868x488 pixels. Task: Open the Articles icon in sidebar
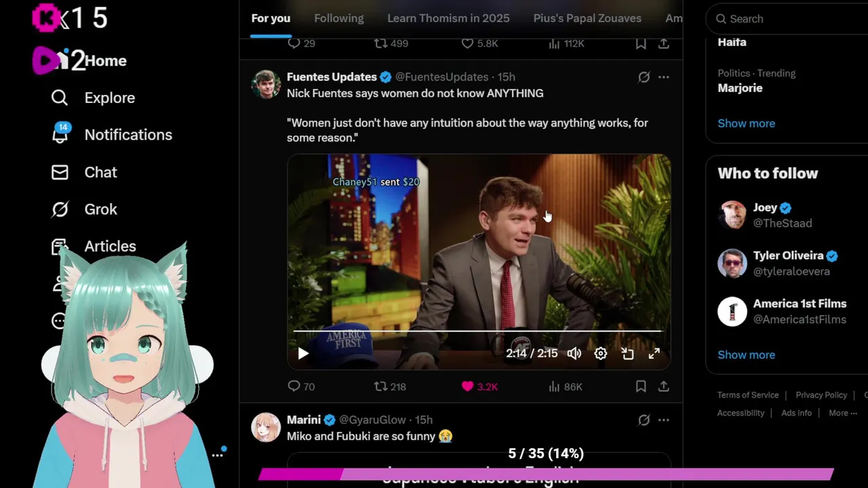tap(58, 245)
